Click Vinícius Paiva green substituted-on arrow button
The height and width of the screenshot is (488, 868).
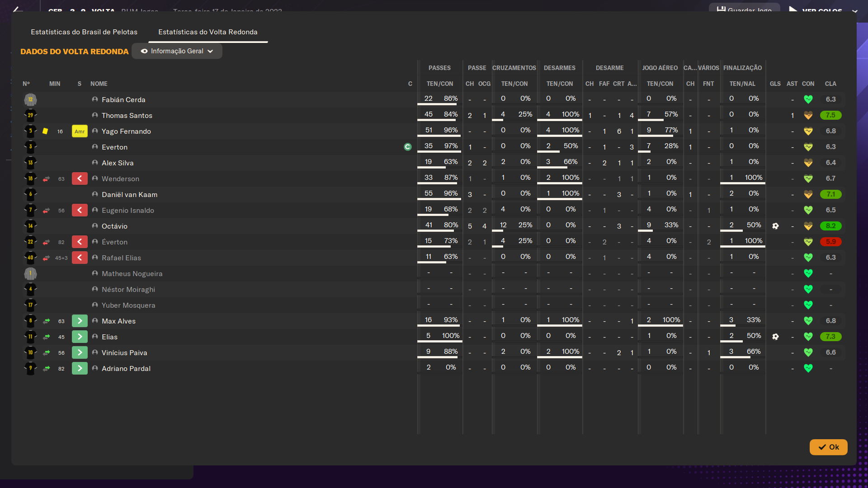tap(80, 352)
